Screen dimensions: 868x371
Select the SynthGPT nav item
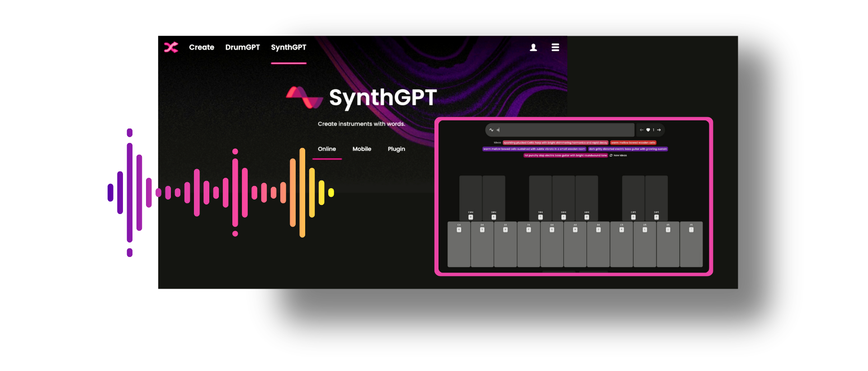pos(288,47)
